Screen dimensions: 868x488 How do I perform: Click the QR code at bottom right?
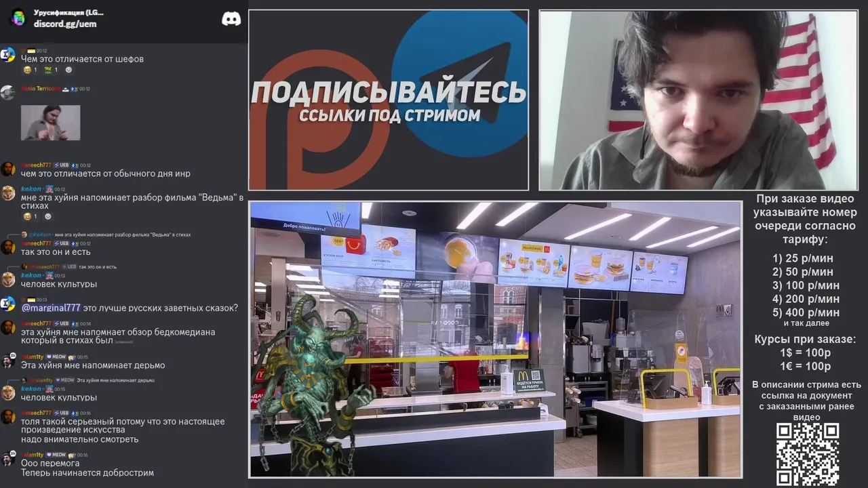pyautogui.click(x=808, y=454)
